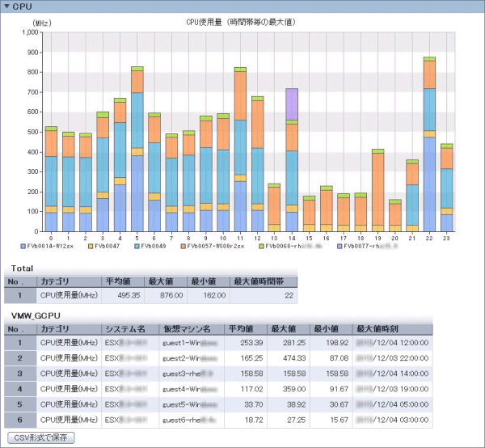Click the FVb0014-W12sx legend color box

23,245
